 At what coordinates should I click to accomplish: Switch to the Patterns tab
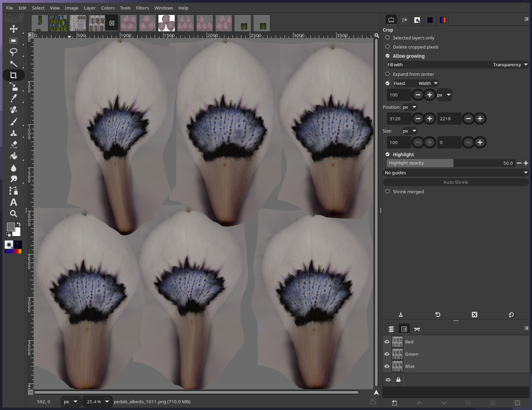click(430, 20)
